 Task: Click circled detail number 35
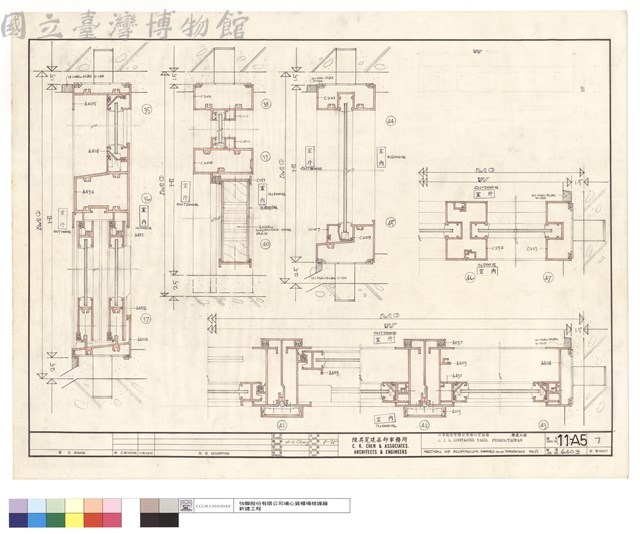coord(147,110)
